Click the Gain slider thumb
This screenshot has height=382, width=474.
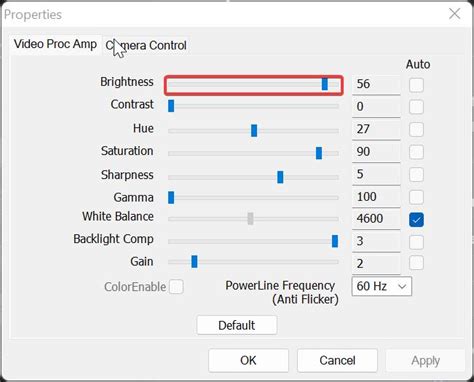[x=194, y=262]
